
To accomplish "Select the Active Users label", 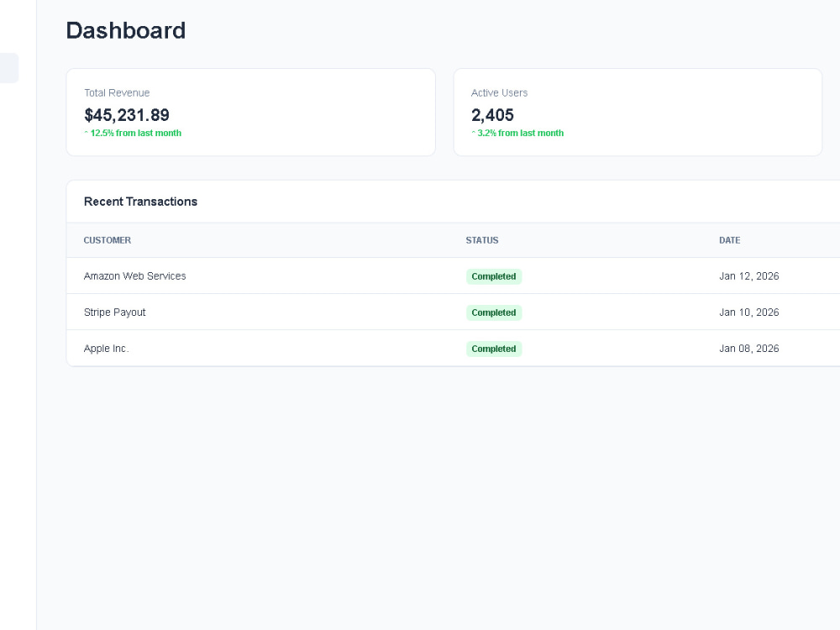I will [x=499, y=92].
